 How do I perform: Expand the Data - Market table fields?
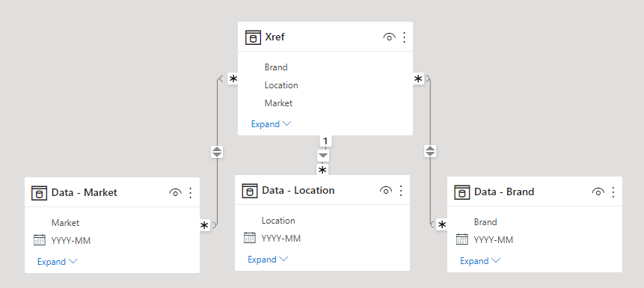(57, 262)
